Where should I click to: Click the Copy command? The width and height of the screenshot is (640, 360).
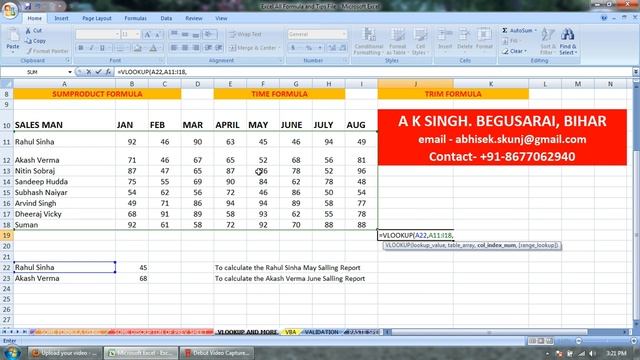click(x=35, y=41)
